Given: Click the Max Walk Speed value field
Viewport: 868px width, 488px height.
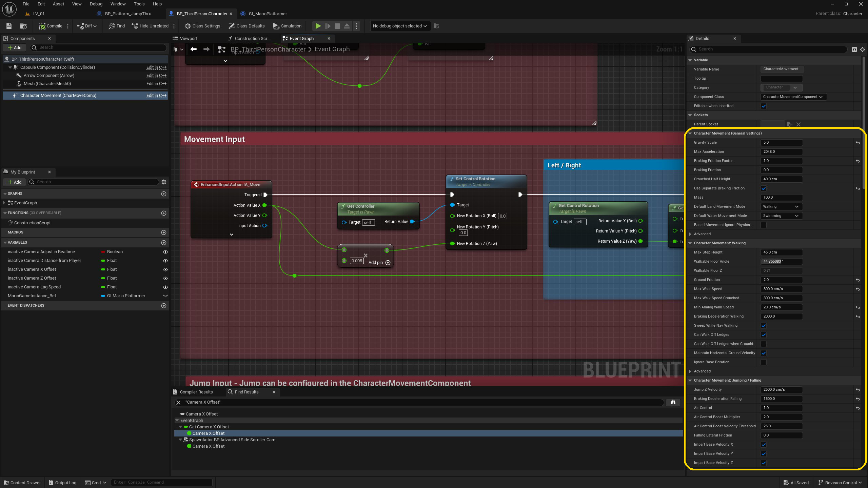Looking at the screenshot, I should coord(781,289).
